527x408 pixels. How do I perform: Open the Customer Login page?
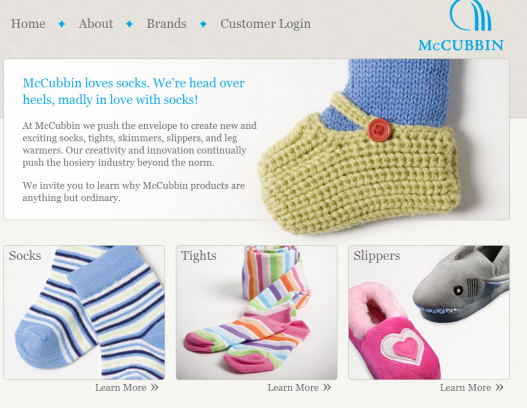pyautogui.click(x=266, y=24)
